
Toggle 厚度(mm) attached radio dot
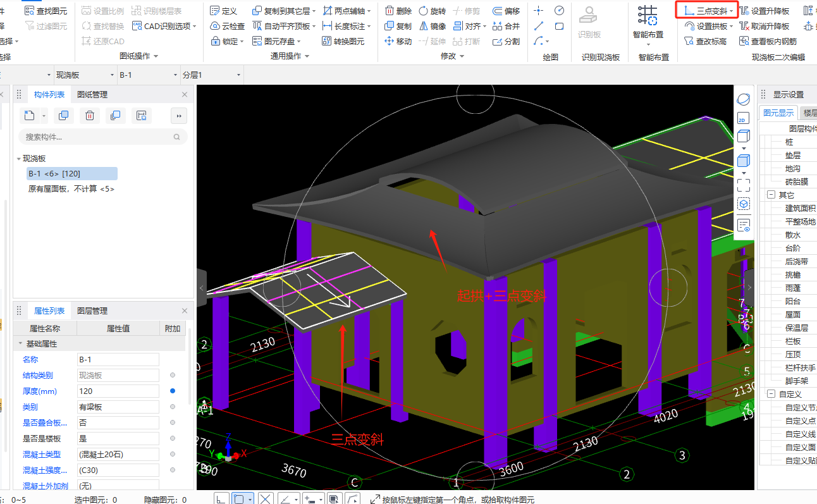pos(173,391)
